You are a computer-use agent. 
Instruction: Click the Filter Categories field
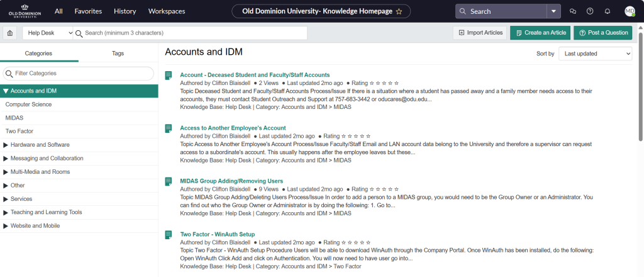point(78,73)
